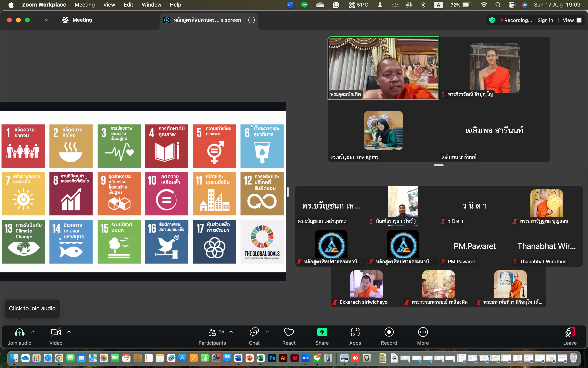Click the LINE icon in the menu bar
588x368 pixels.
point(304,5)
